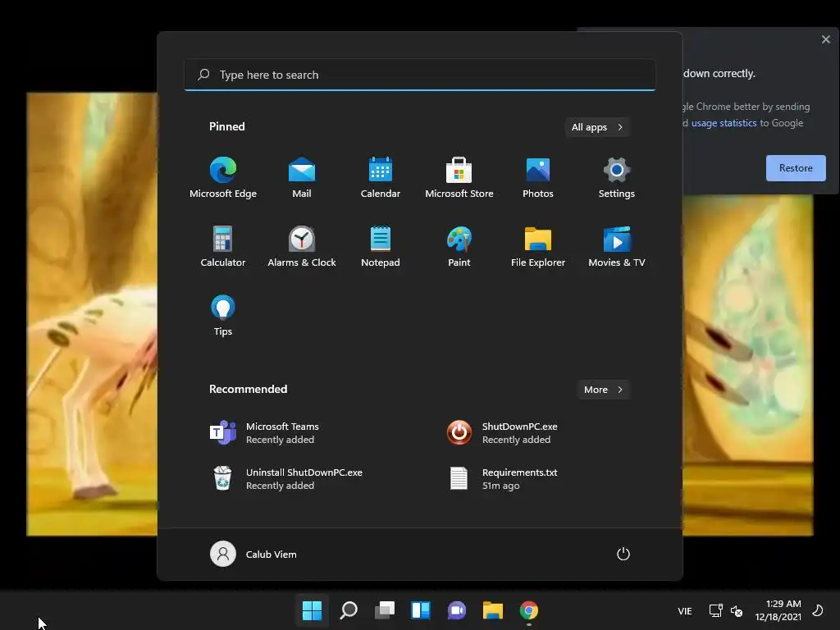The image size is (840, 630).
Task: Open Widgets from the taskbar
Action: (x=421, y=610)
